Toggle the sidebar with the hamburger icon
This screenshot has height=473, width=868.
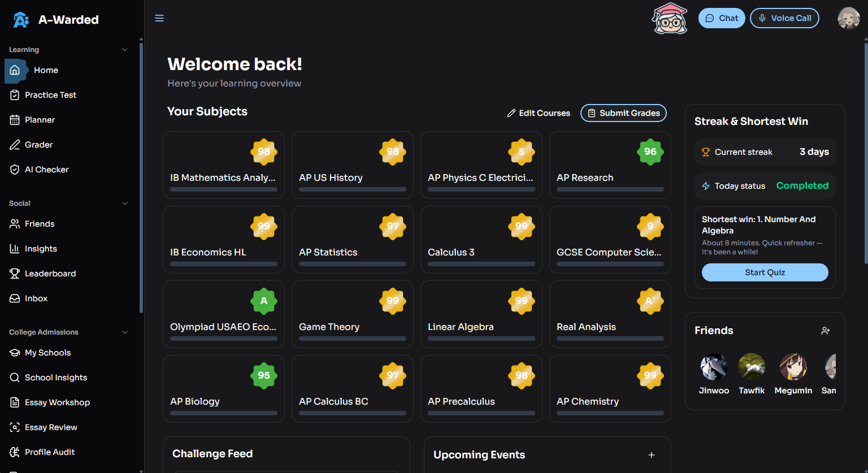(x=159, y=18)
